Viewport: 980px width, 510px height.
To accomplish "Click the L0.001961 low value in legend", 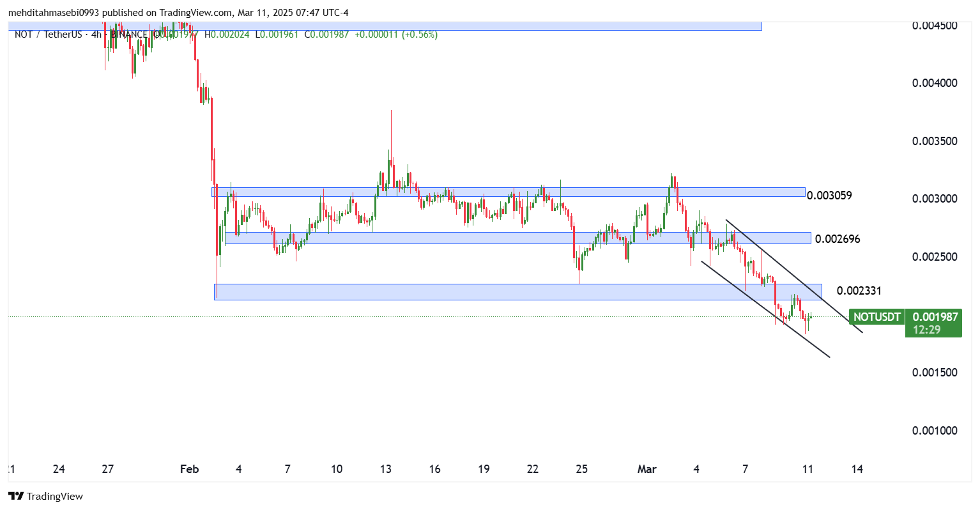I will point(277,35).
